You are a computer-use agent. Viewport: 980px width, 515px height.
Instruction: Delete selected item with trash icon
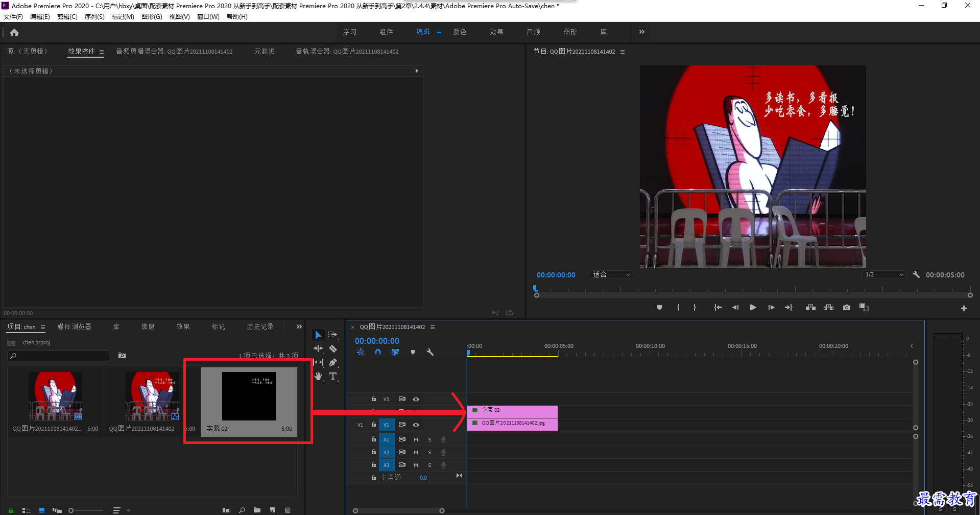(288, 510)
